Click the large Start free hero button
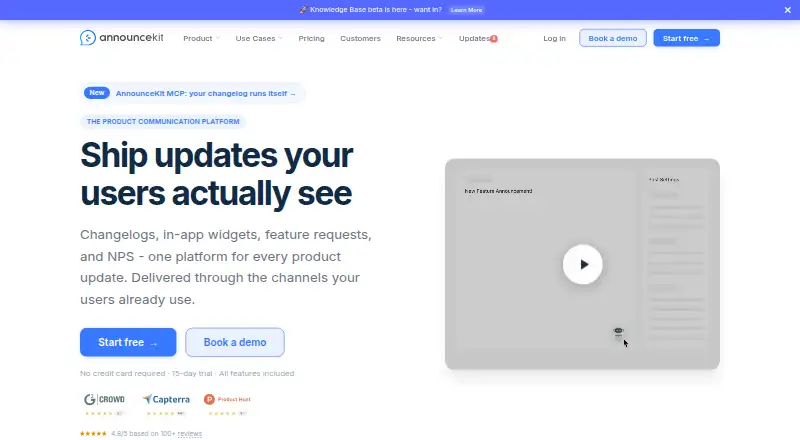The height and width of the screenshot is (440, 800). tap(128, 342)
